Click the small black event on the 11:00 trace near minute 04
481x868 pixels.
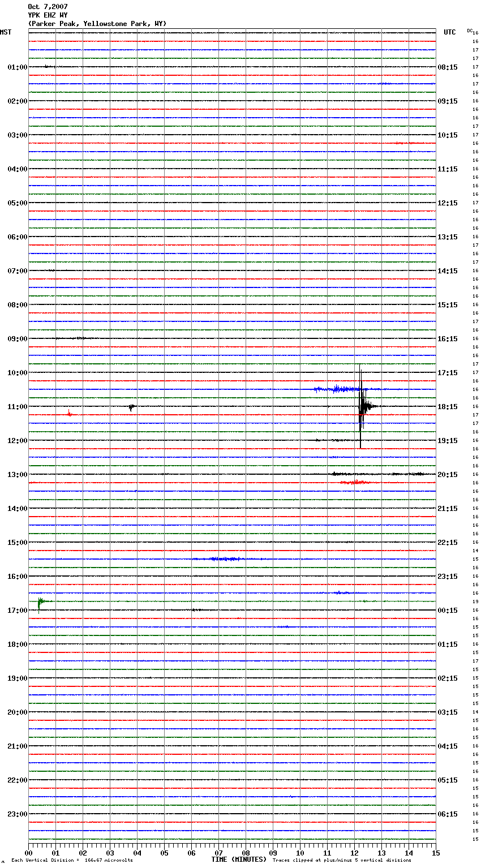pos(131,407)
